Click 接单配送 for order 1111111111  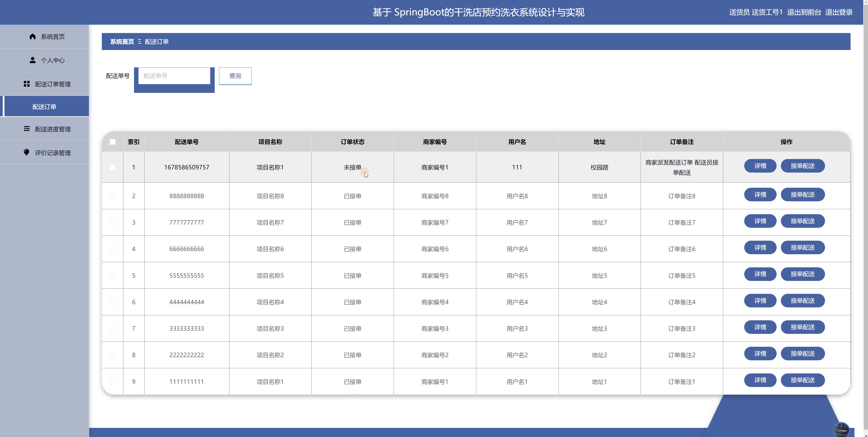803,380
